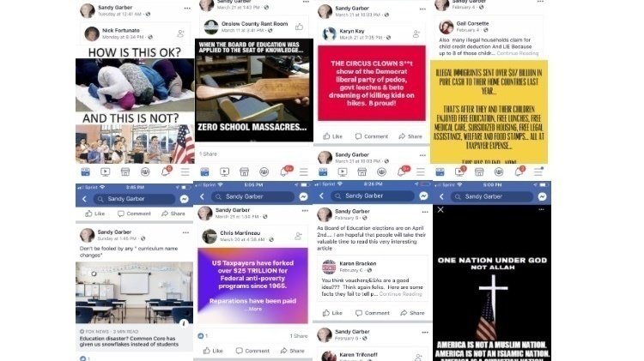644x361 pixels.
Task: Share the red Circus Clown post
Action: pyautogui.click(x=410, y=136)
